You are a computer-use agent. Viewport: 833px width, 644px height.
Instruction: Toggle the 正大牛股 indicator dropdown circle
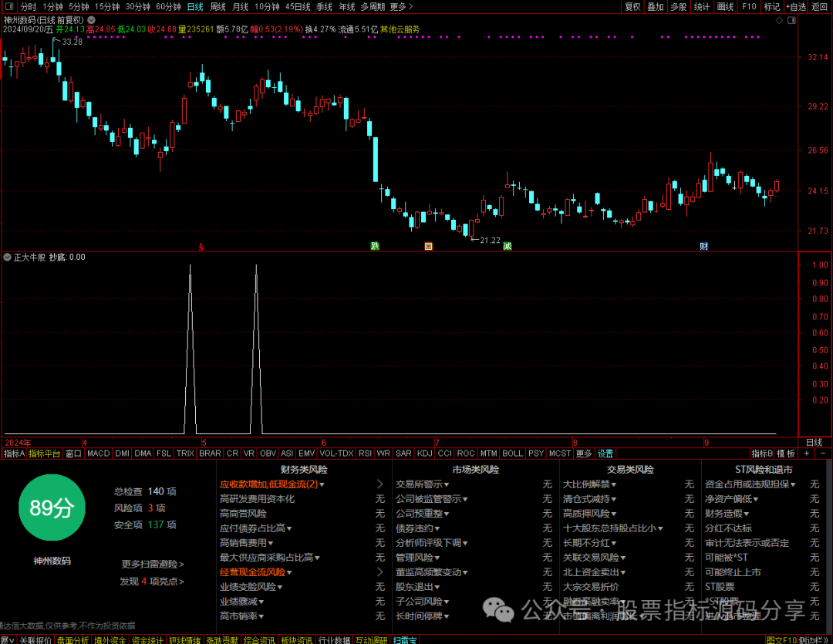click(x=8, y=257)
